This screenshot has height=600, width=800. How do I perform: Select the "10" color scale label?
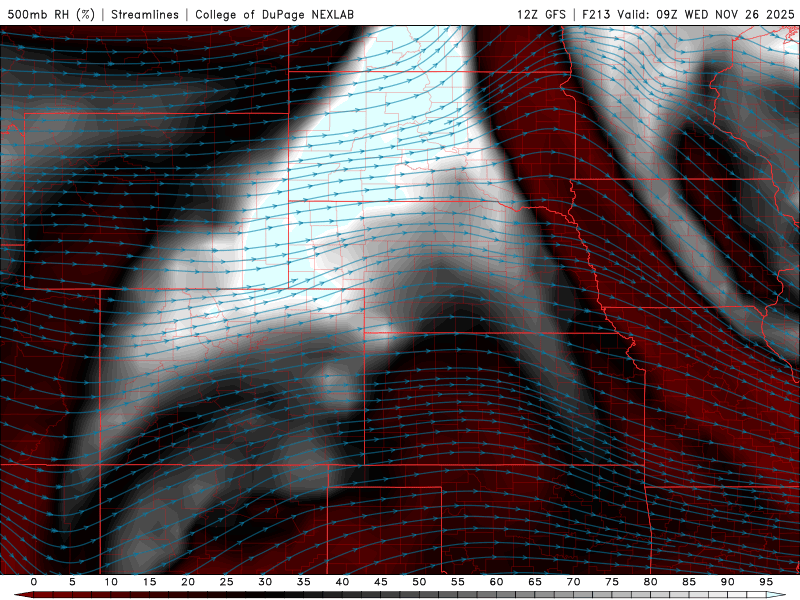(x=111, y=582)
